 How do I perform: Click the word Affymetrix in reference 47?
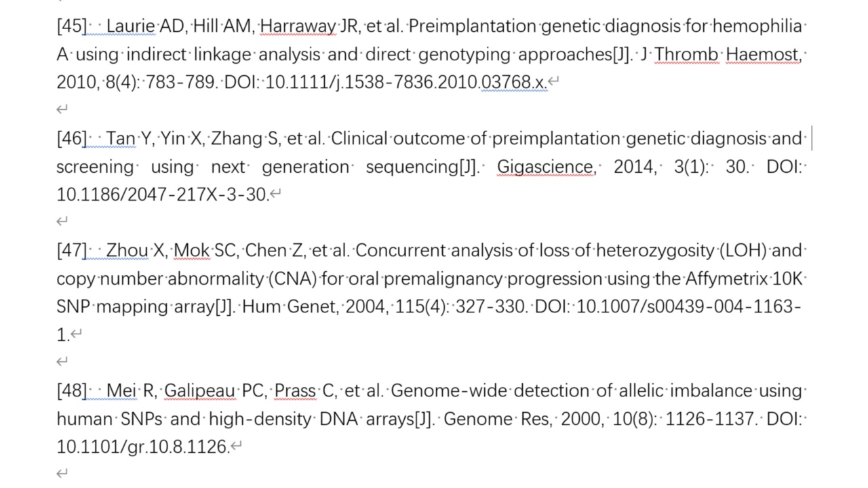click(726, 279)
